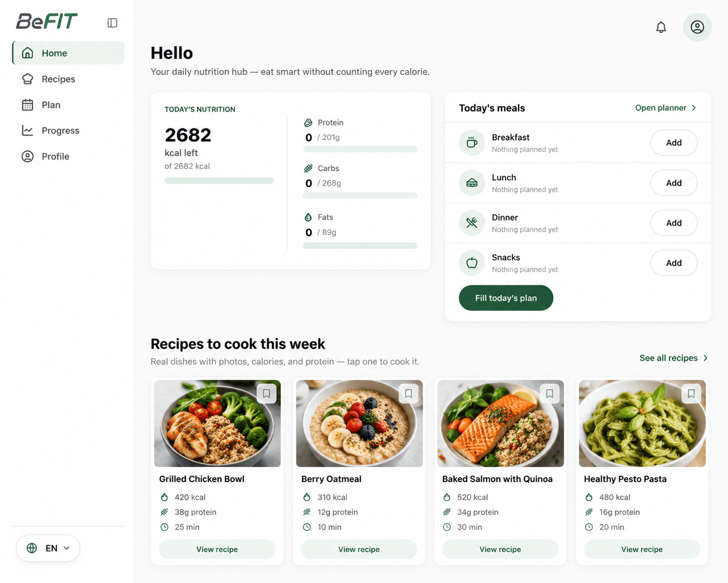Open the Plan menu item
This screenshot has width=728, height=583.
coord(68,105)
